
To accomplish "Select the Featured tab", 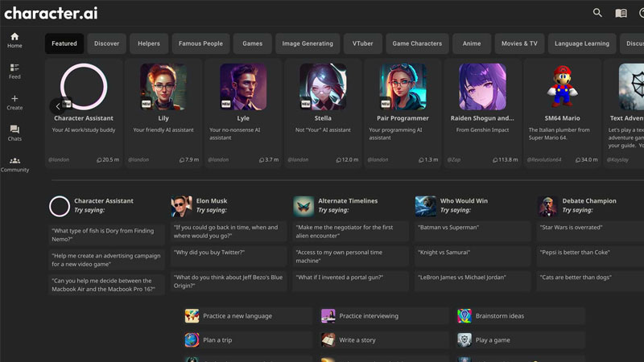I will [x=64, y=43].
